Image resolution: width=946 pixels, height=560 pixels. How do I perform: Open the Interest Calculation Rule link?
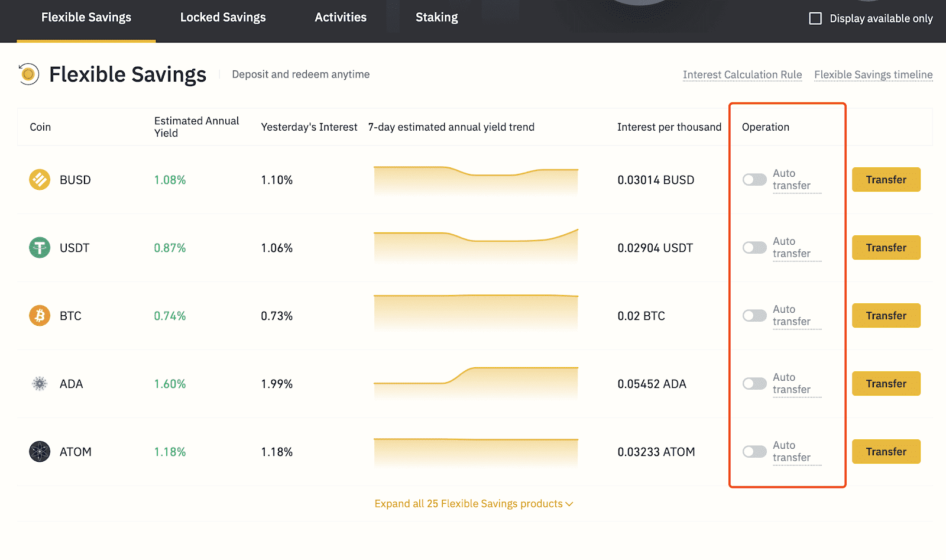(x=742, y=75)
